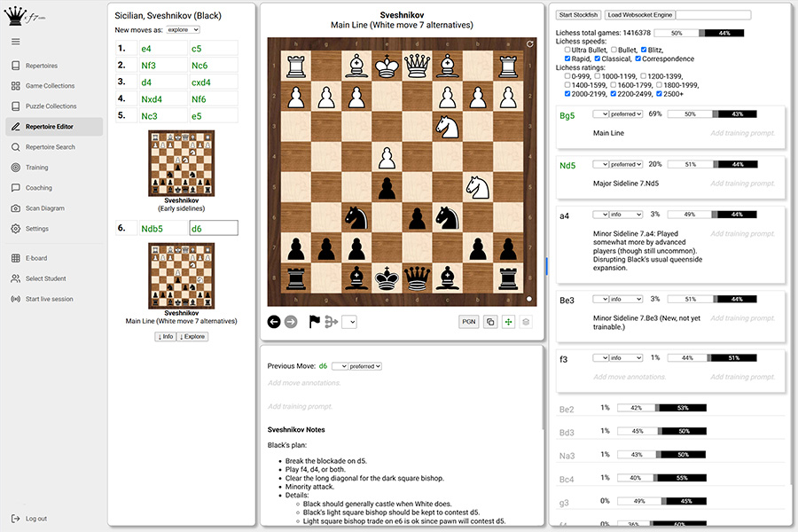Enable the Bullet speed checkbox
Screen dimensions: 798x532
click(614, 50)
